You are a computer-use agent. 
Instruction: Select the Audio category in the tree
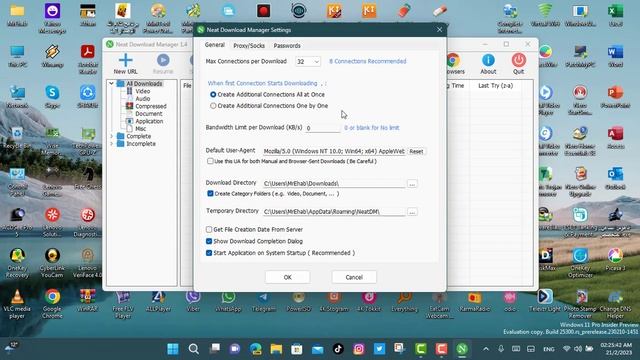pos(142,98)
